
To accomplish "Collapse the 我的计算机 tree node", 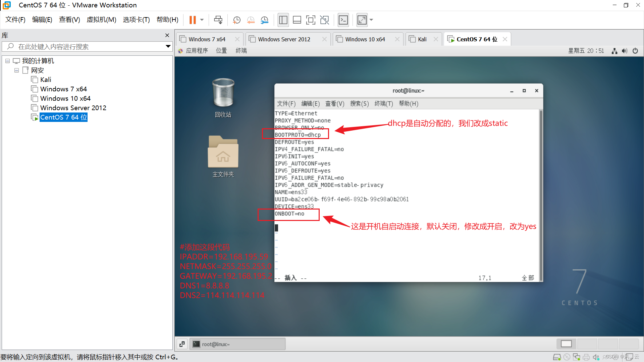I will pos(7,61).
